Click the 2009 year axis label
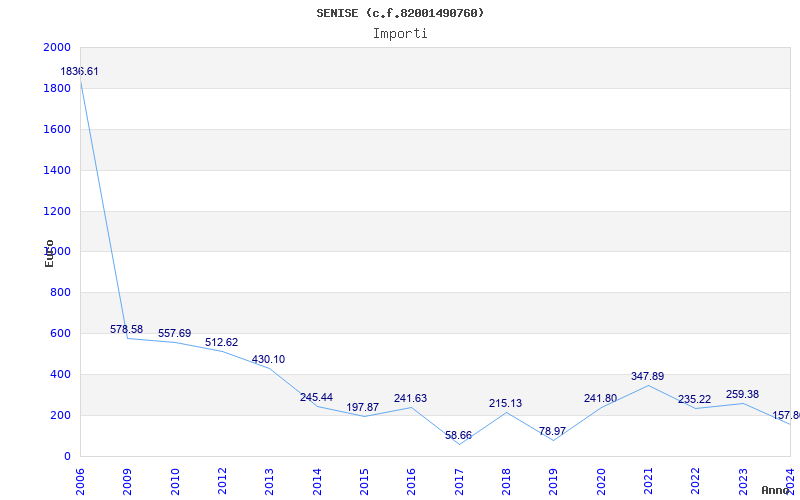The width and height of the screenshot is (800, 500). click(128, 482)
